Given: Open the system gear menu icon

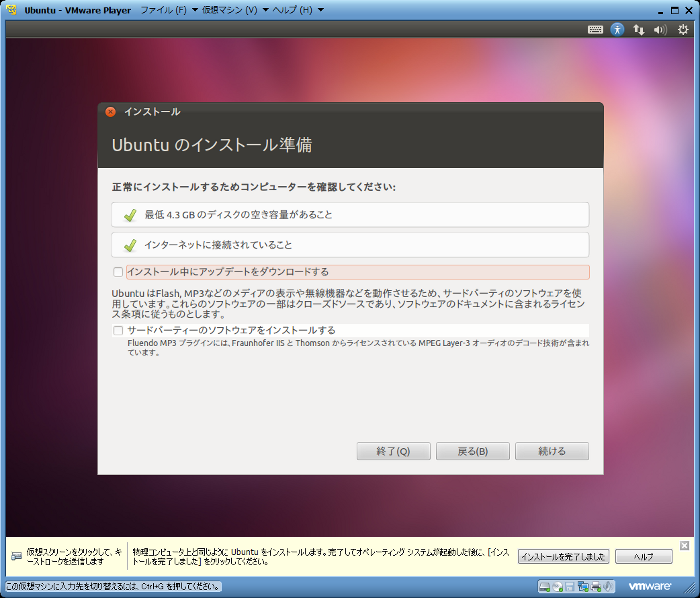Looking at the screenshot, I should (x=683, y=30).
